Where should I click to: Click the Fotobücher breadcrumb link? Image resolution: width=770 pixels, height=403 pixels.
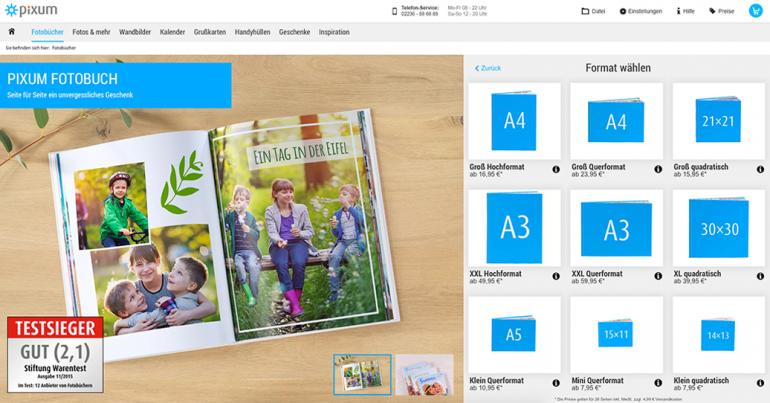[64, 48]
